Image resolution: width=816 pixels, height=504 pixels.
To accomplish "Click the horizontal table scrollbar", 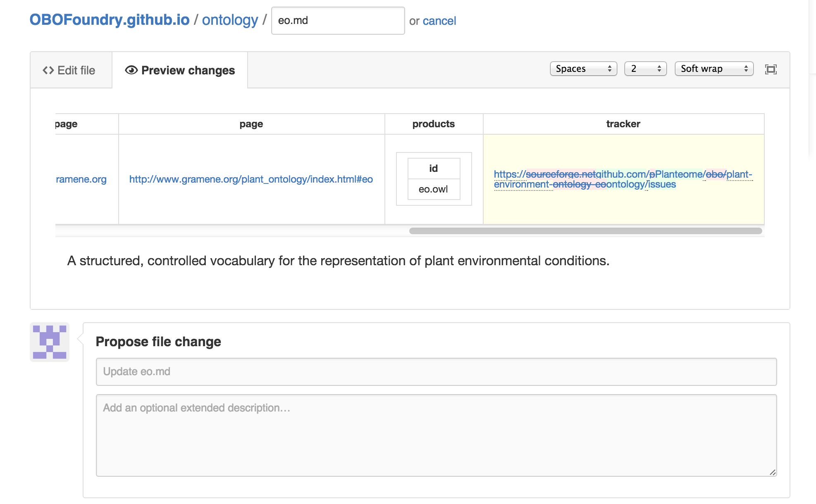I will (x=585, y=231).
